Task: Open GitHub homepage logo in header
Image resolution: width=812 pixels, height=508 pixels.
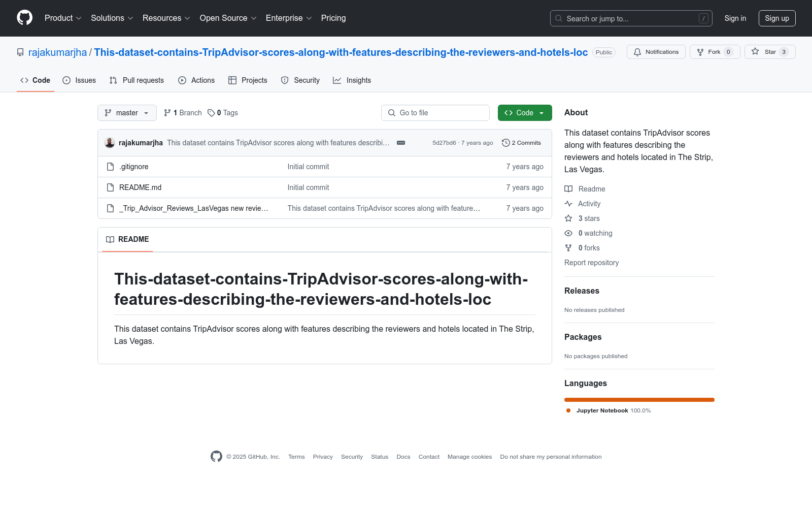Action: point(24,18)
